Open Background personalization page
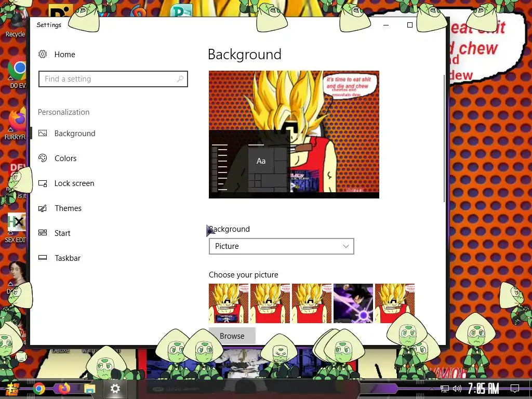 pyautogui.click(x=75, y=134)
